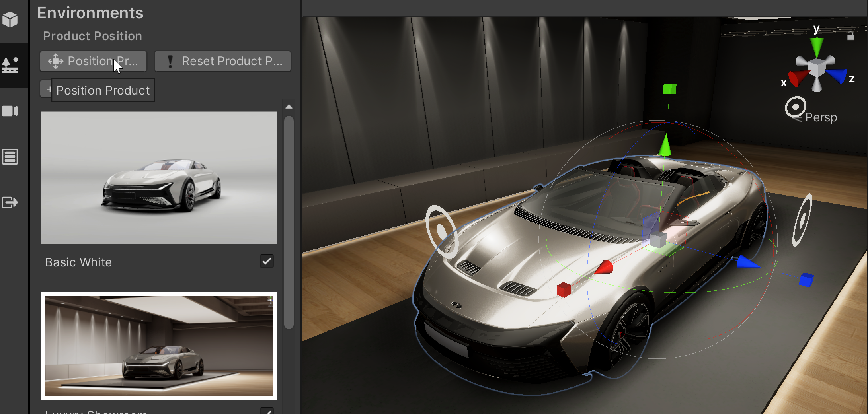Image resolution: width=868 pixels, height=414 pixels.
Task: Open the Product cube tab in sidebar
Action: [x=10, y=19]
